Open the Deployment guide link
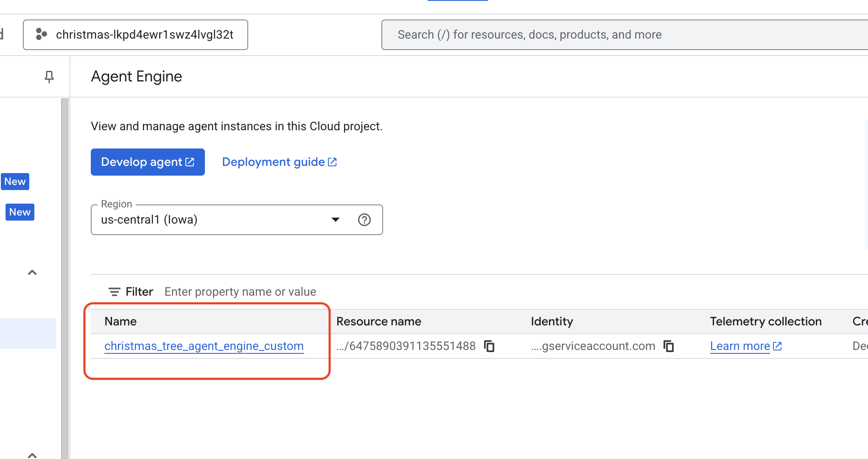Viewport: 868px width, 459px height. [273, 162]
